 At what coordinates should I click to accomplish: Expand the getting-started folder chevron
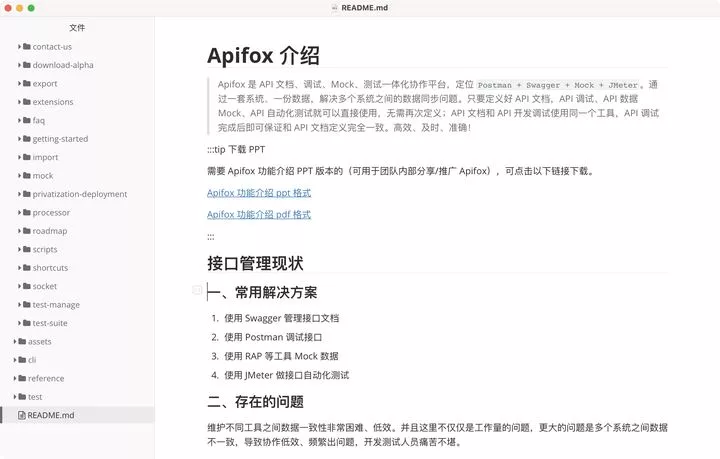(x=20, y=139)
